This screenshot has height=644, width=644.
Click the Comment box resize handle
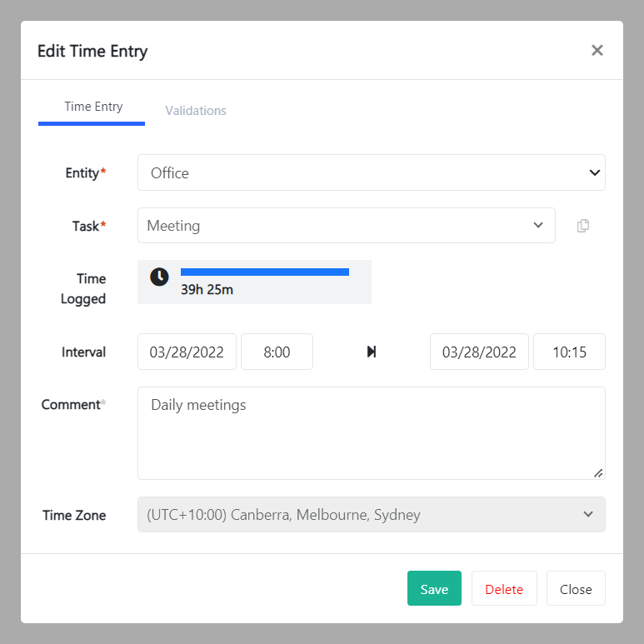(598, 473)
